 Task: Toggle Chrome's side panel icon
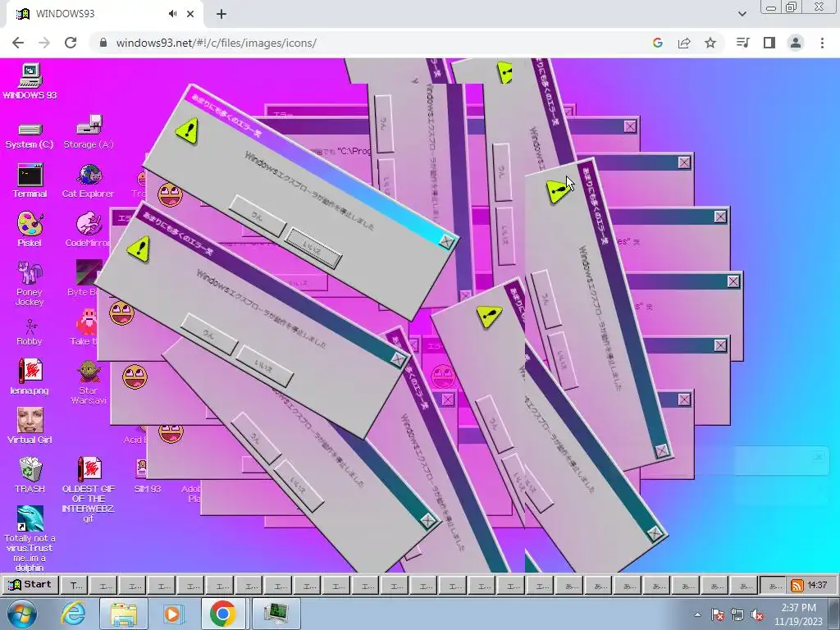(769, 43)
